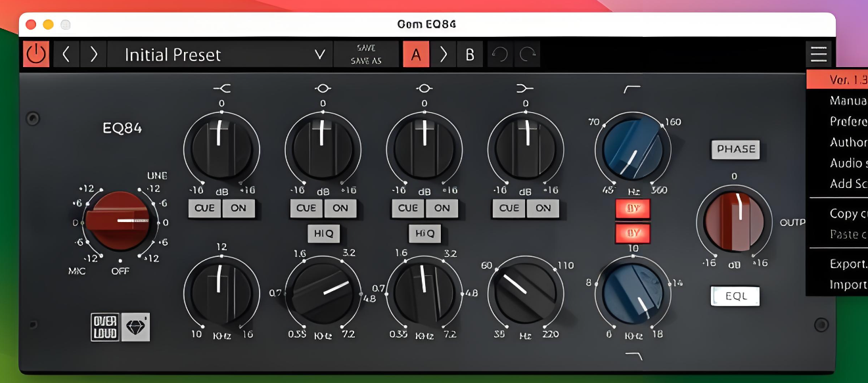Toggle the EQL button

[x=736, y=296]
